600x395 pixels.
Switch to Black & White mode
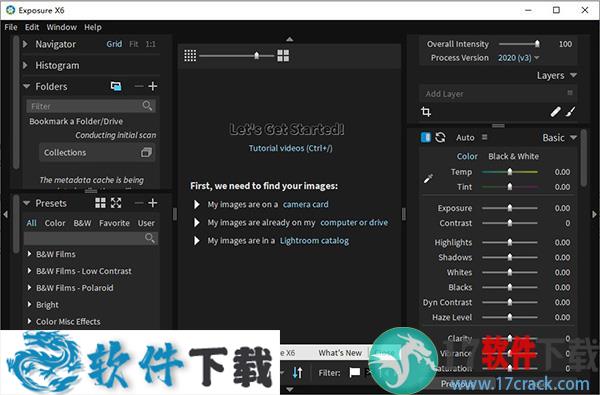pos(514,156)
